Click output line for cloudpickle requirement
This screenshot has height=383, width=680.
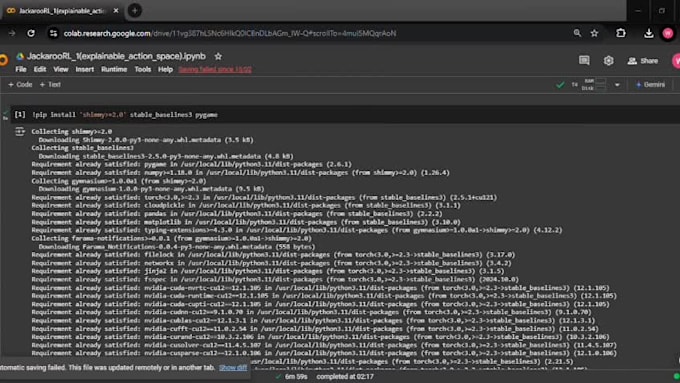pos(246,205)
